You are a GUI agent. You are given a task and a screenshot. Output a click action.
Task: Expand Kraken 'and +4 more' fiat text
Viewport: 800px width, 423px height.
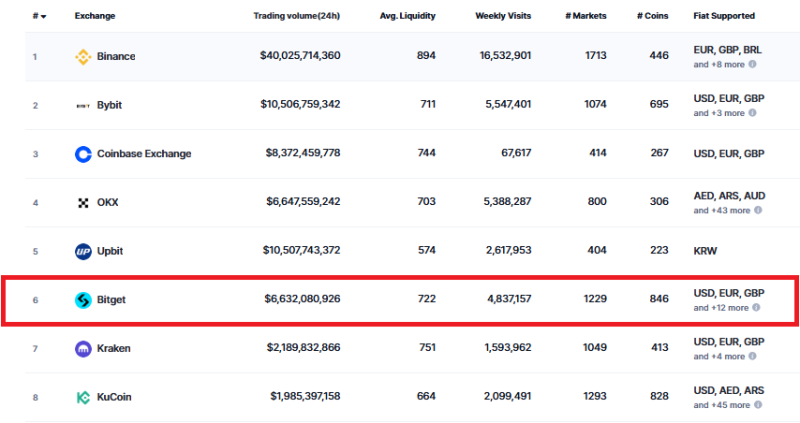[x=719, y=357]
